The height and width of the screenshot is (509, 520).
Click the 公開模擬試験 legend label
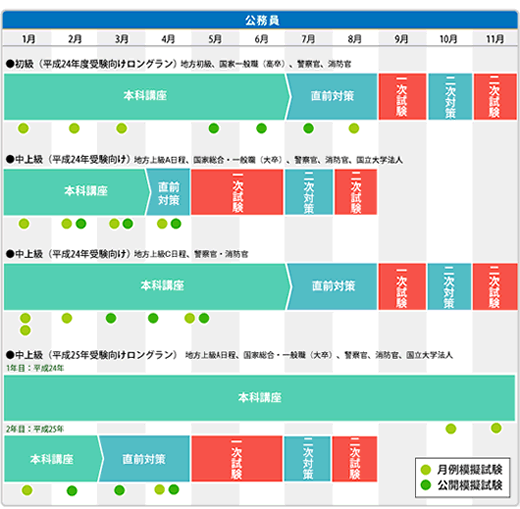click(470, 485)
